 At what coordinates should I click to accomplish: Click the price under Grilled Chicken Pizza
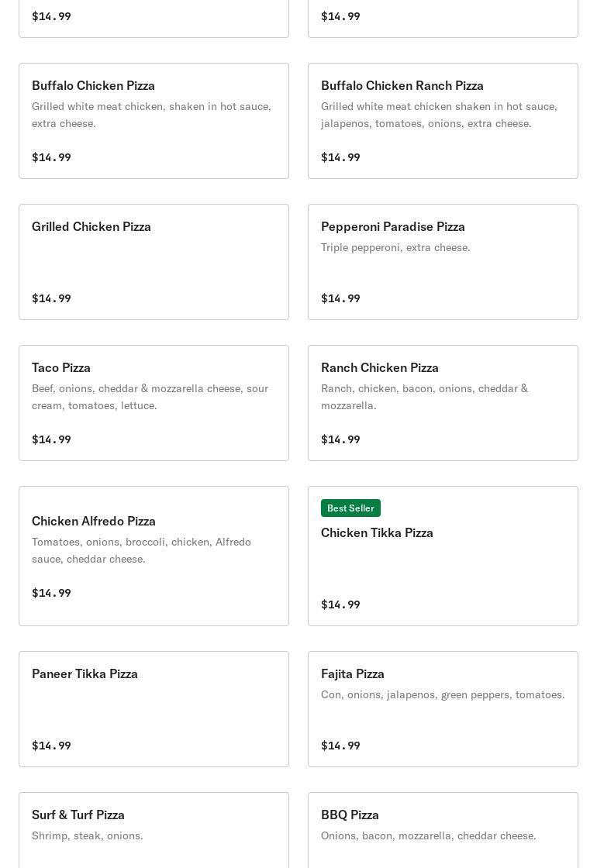coord(51,298)
